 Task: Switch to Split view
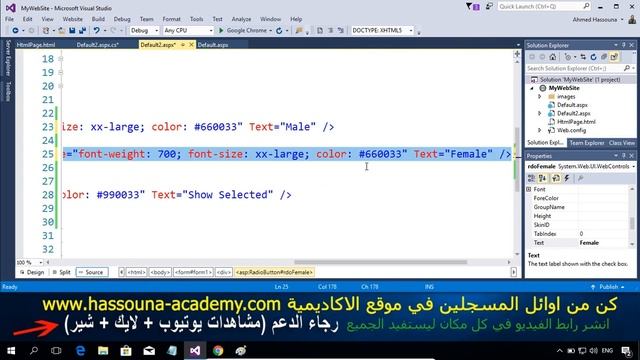pyautogui.click(x=62, y=272)
